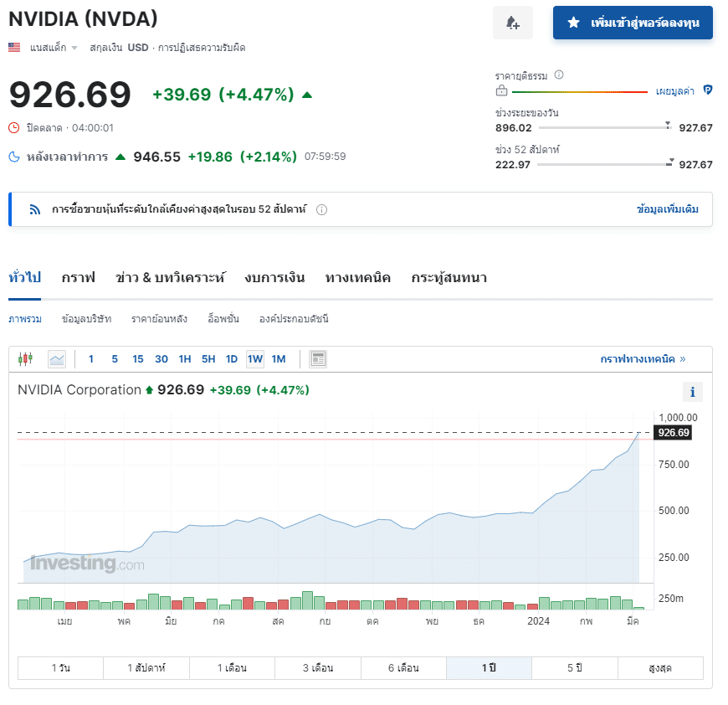
Task: Set chart interval to 5 minutes
Action: click(115, 359)
